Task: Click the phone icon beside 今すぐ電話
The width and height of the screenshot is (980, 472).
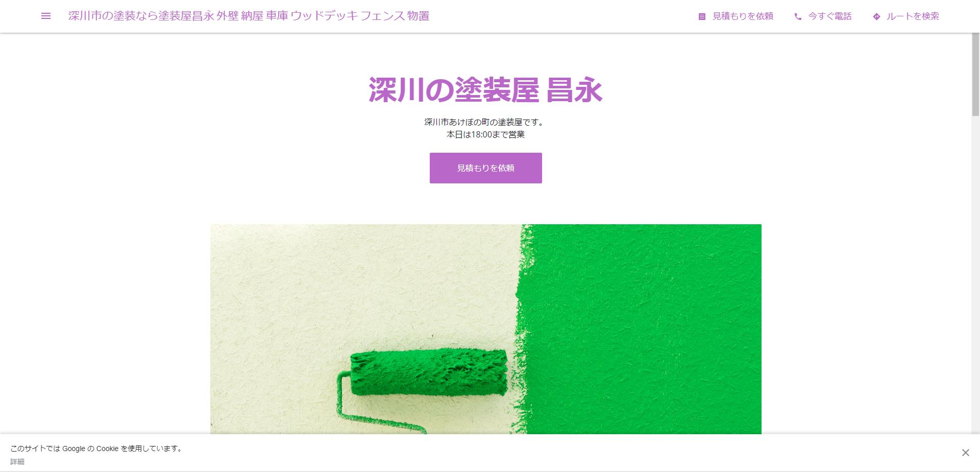Action: point(798,16)
